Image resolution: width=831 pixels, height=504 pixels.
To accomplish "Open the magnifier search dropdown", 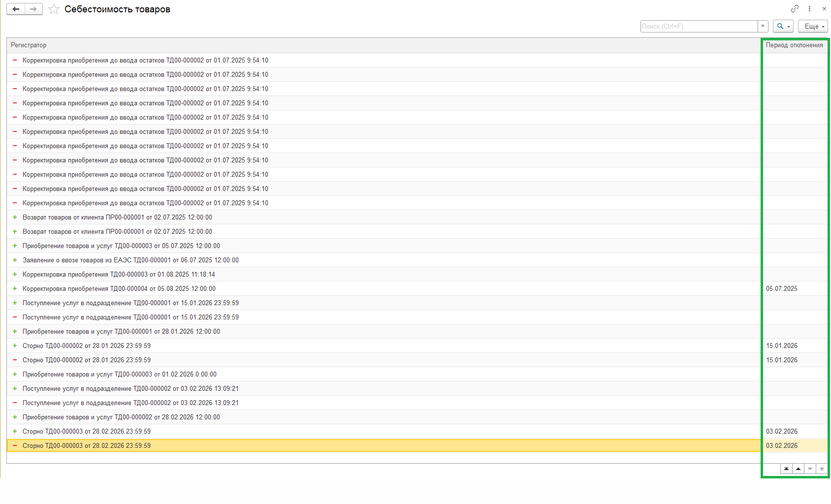I will [783, 26].
